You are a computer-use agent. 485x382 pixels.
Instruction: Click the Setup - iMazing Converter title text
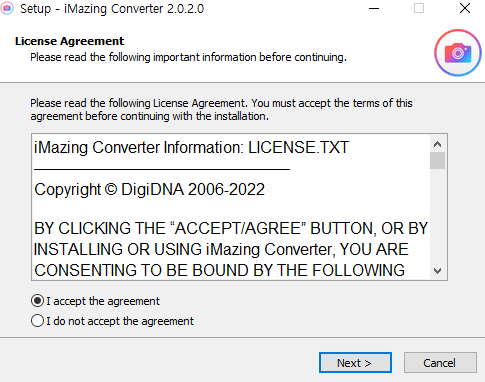pos(112,9)
